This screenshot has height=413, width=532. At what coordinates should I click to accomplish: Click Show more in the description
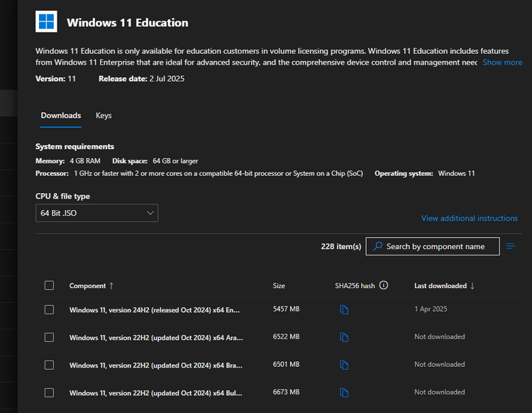502,62
